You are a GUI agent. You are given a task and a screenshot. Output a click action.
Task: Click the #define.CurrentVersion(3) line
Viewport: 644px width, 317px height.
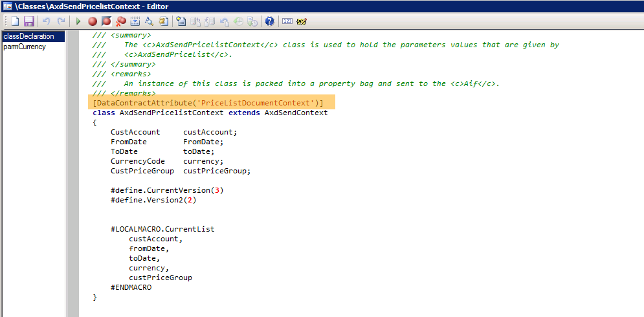pos(167,191)
